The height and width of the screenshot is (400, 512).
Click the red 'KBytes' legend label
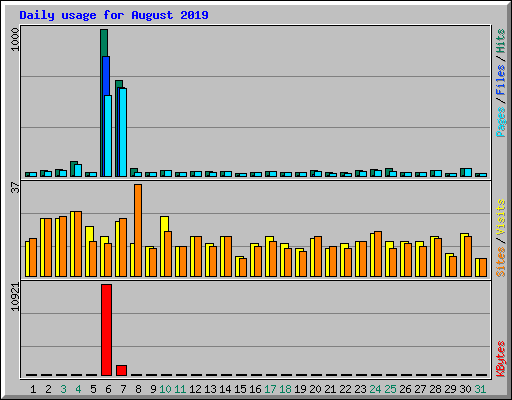click(x=500, y=359)
